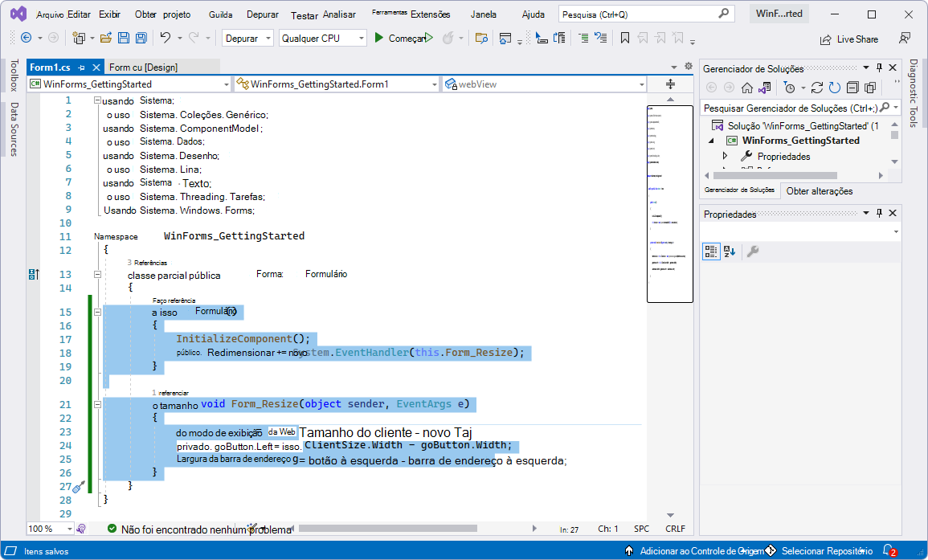Switch Propriedades panel to categorized view
The width and height of the screenshot is (928, 560).
[710, 251]
